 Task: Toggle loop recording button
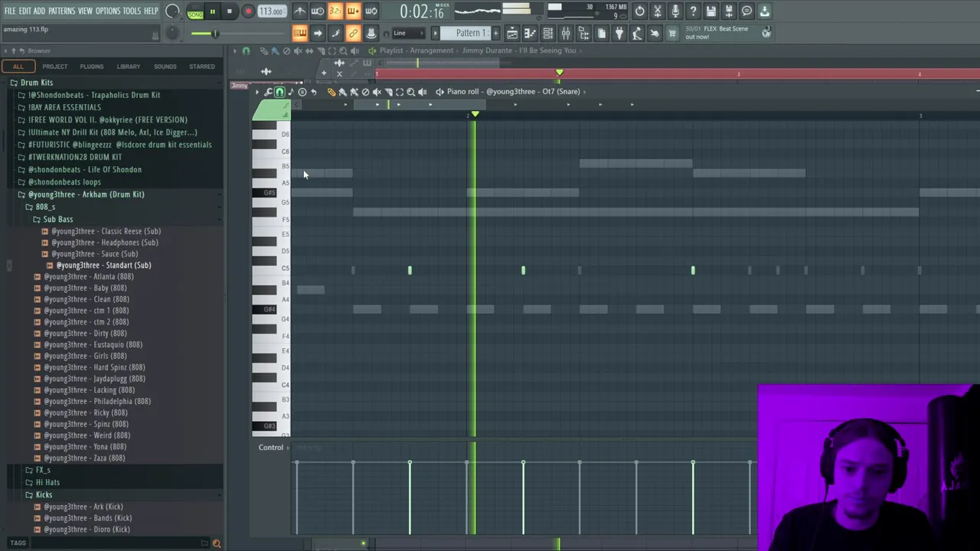coord(371,11)
